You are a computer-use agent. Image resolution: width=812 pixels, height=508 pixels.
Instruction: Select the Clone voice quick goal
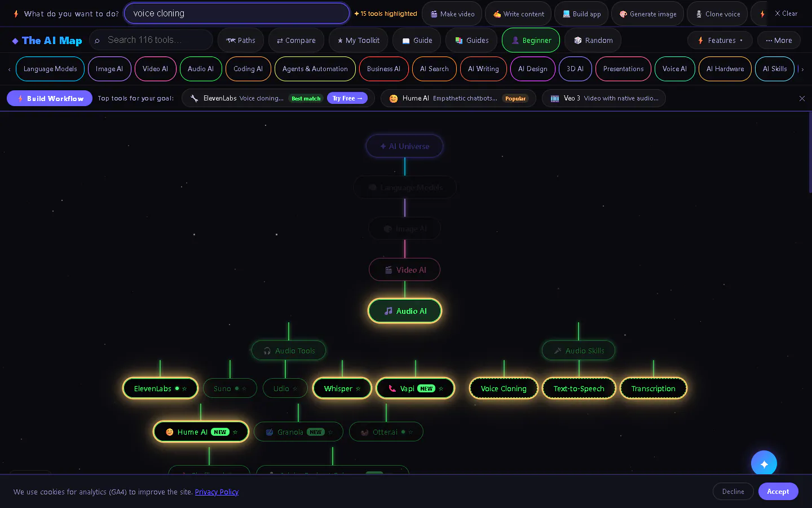coord(717,14)
